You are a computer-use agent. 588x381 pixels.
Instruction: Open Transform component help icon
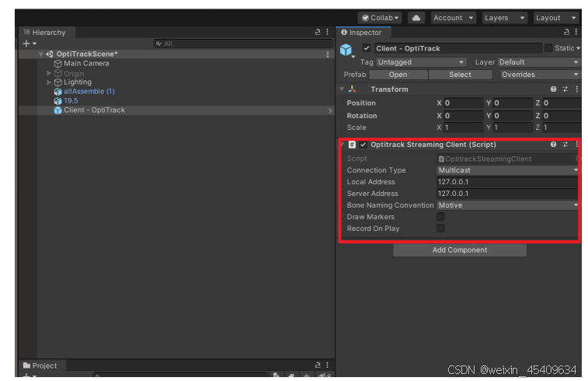click(x=553, y=89)
